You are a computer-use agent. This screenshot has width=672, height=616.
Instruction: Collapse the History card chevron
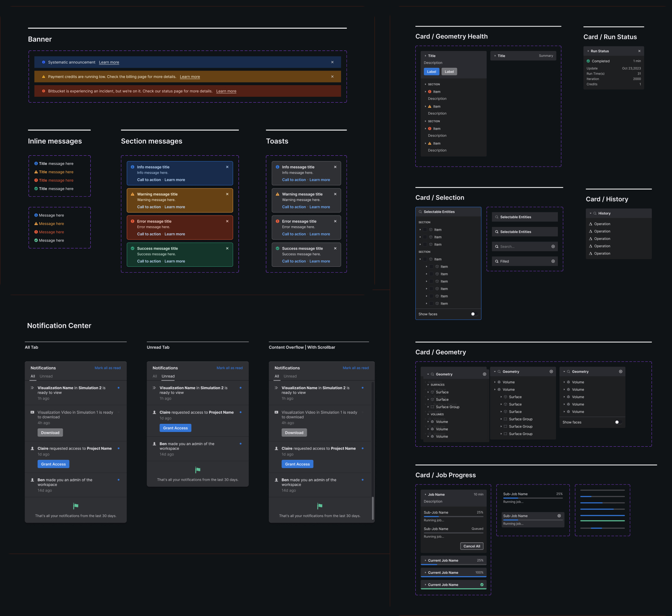click(591, 214)
